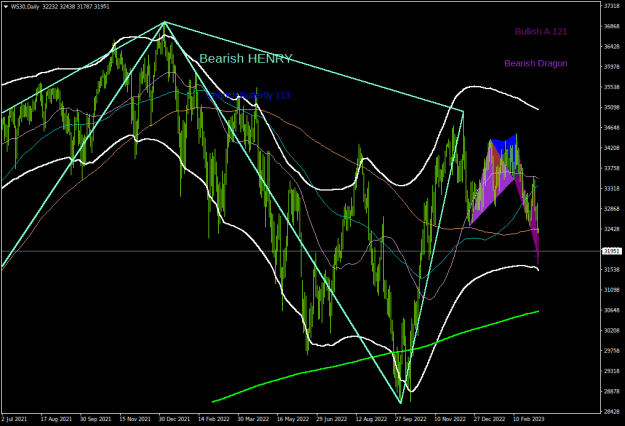Click the 16 May 2022 date label
Viewport: 625px width, 426px height.
[x=293, y=419]
